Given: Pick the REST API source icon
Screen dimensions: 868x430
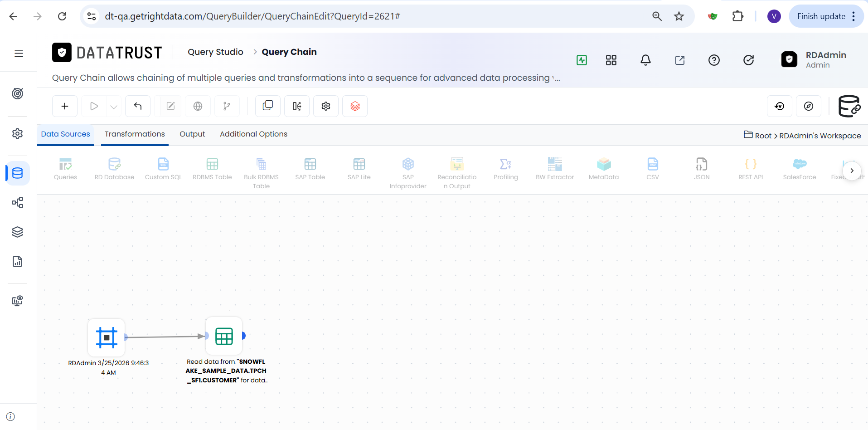Looking at the screenshot, I should pos(751,164).
